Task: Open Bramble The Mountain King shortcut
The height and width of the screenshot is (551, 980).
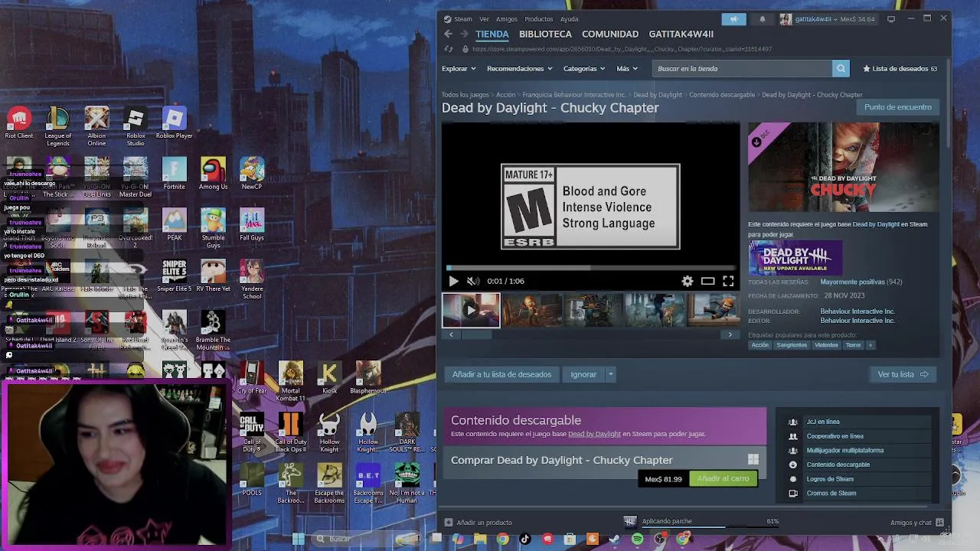Action: pyautogui.click(x=213, y=331)
